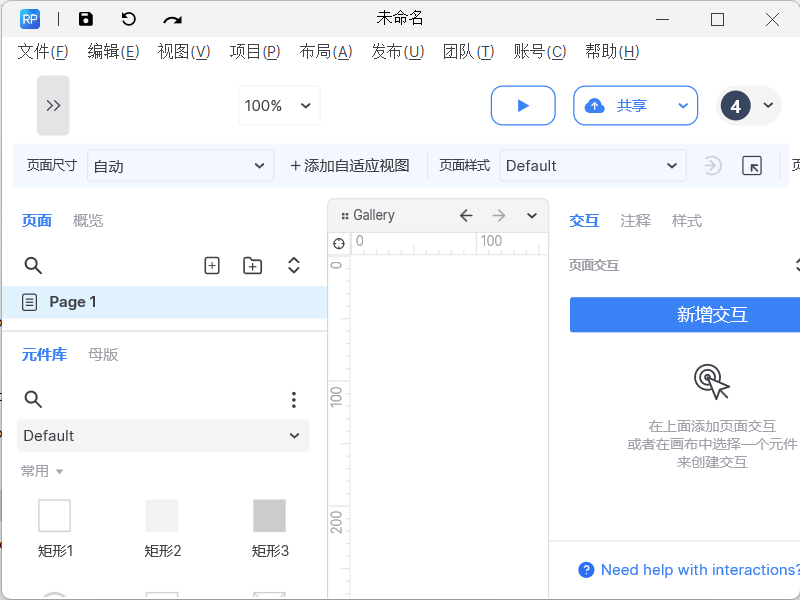The image size is (800, 600).
Task: Undo the last action
Action: coord(129,19)
